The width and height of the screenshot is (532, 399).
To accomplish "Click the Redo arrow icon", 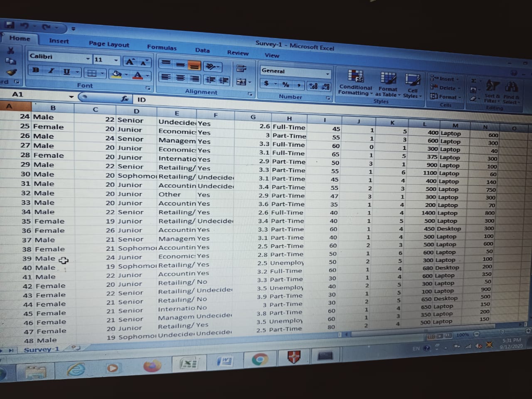I will 46,28.
